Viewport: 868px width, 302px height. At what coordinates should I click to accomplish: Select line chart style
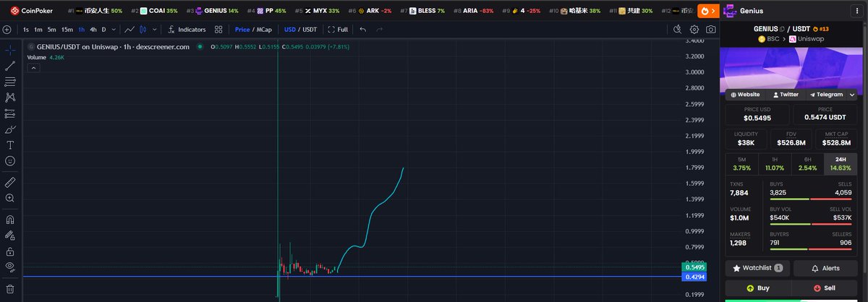[x=129, y=30]
